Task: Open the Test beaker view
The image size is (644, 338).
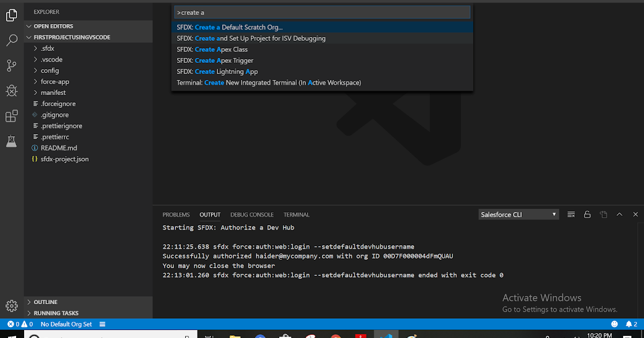Action: (11, 141)
